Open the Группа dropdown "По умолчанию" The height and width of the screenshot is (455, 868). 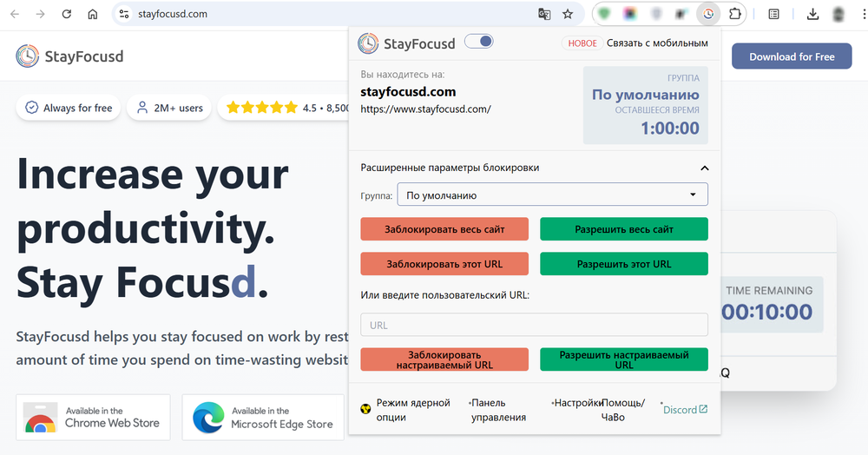[552, 195]
